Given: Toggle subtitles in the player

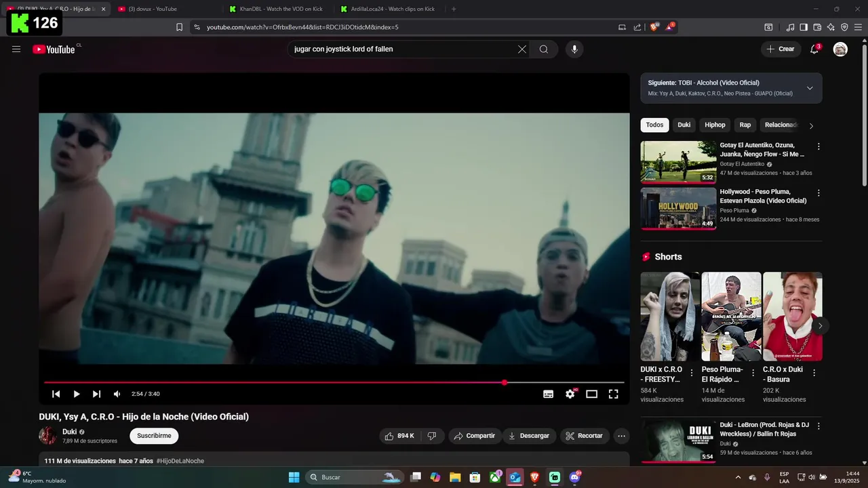Looking at the screenshot, I should click(x=549, y=394).
